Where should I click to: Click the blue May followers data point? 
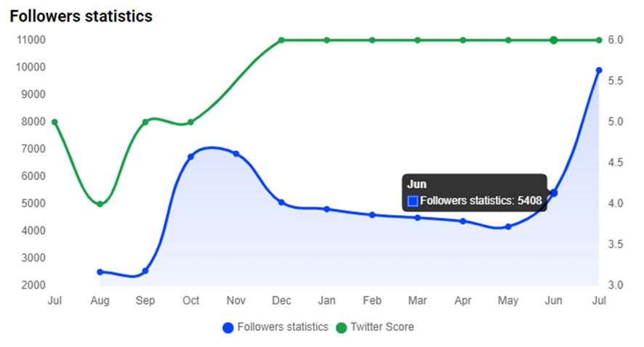pyautogui.click(x=509, y=226)
